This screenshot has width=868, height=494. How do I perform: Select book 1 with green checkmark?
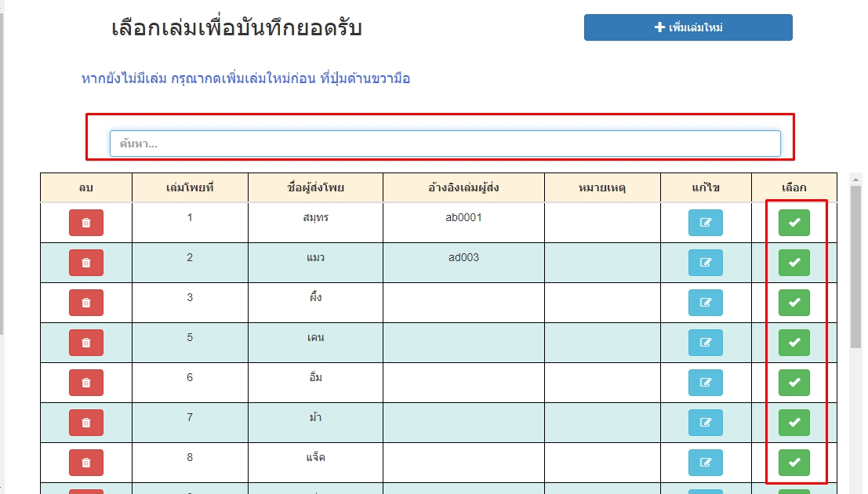click(x=794, y=223)
